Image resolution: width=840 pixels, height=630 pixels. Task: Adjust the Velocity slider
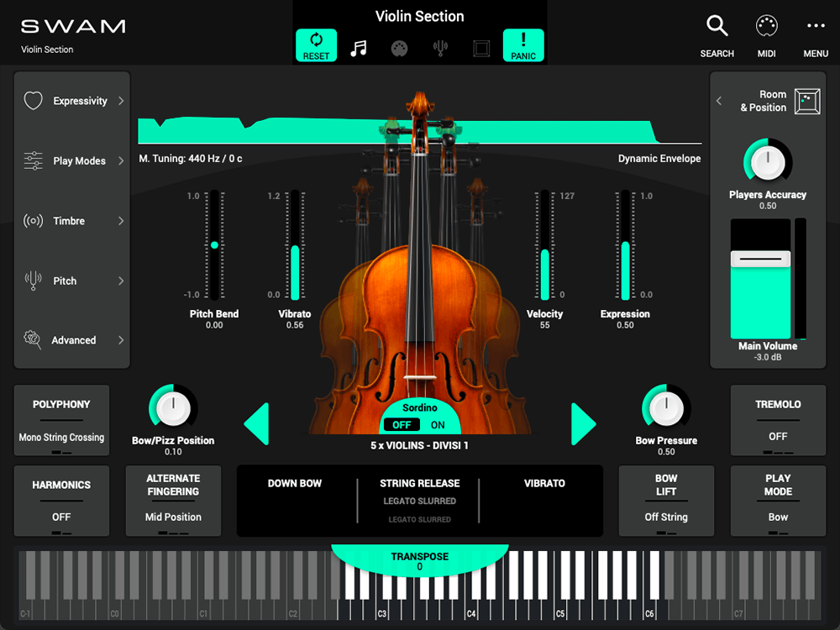point(545,244)
